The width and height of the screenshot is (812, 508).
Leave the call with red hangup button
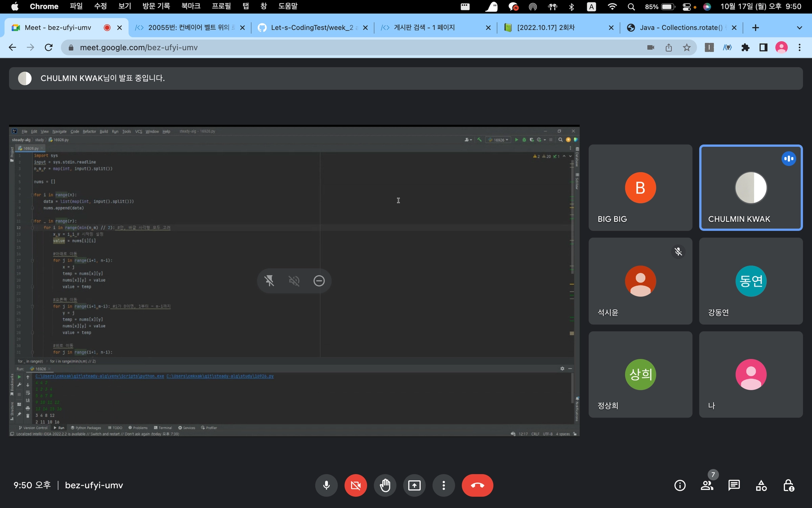(477, 485)
